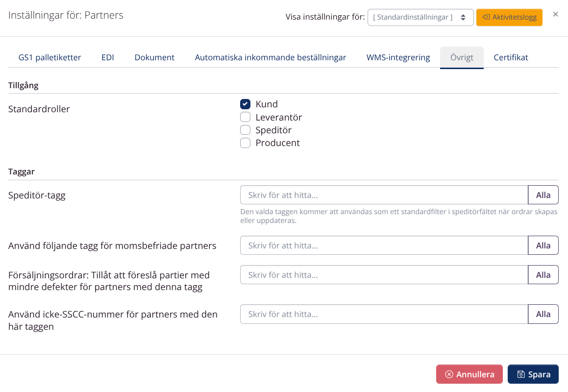Click Alla next to Speditör-tagg field

[x=543, y=195]
